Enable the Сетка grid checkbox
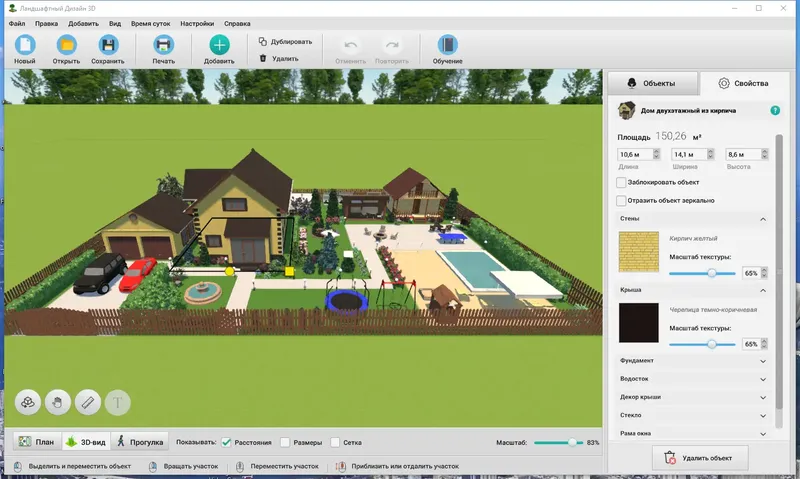800x479 pixels. (335, 442)
